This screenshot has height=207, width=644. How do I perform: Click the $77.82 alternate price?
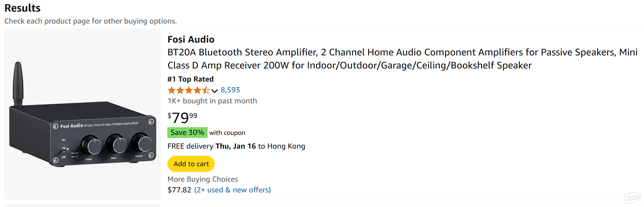click(179, 190)
